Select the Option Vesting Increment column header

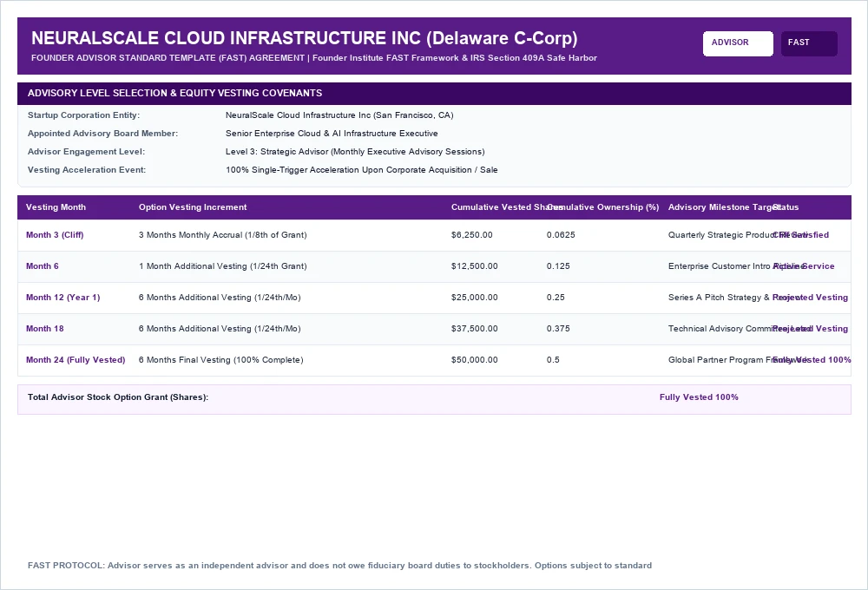193,207
